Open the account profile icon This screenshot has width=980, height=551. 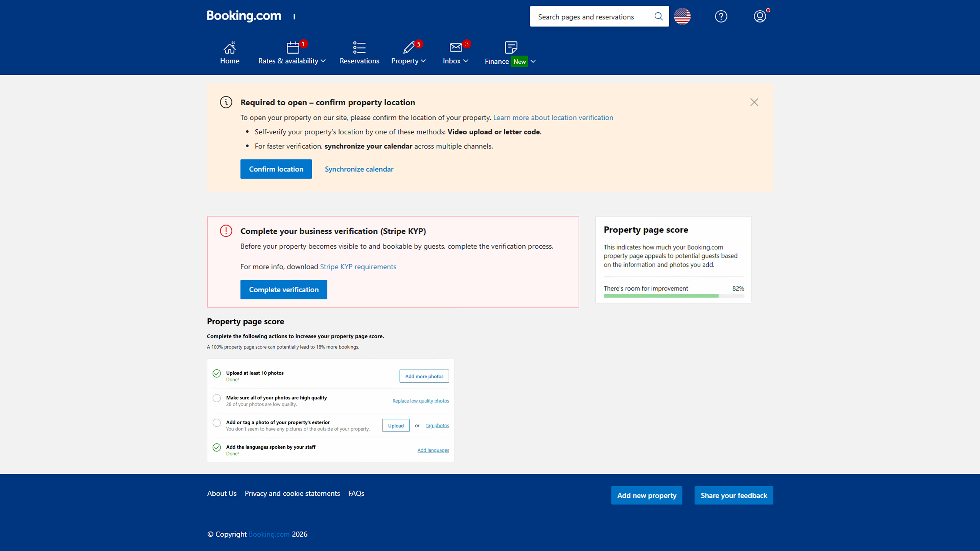(x=760, y=16)
